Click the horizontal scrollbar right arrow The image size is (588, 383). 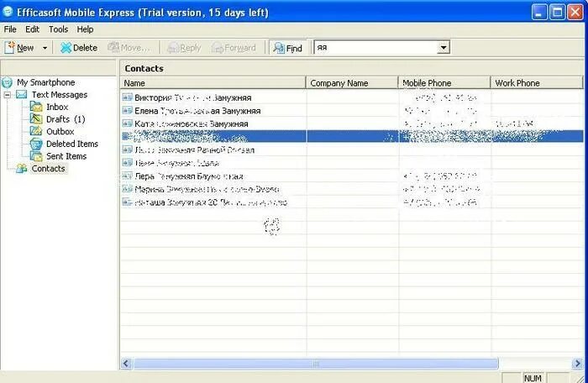578,363
